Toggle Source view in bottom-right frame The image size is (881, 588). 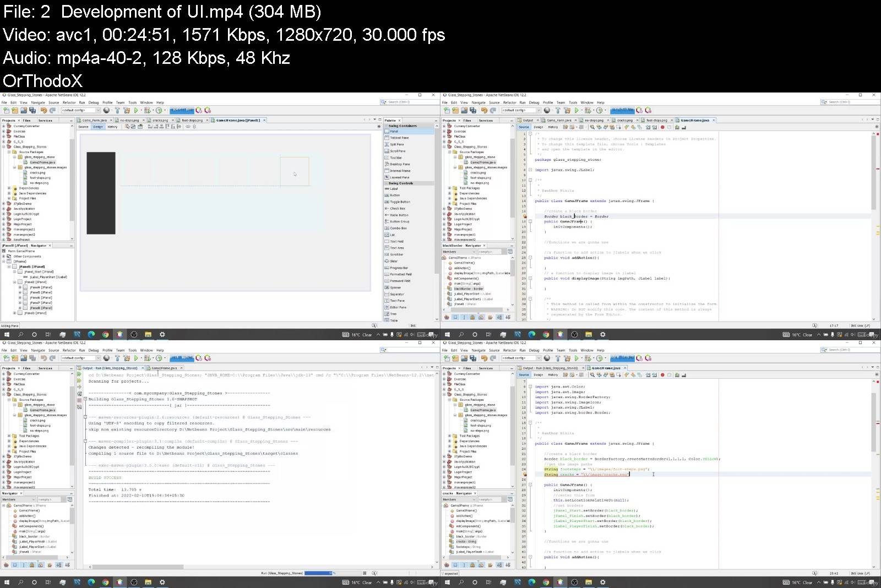point(524,375)
